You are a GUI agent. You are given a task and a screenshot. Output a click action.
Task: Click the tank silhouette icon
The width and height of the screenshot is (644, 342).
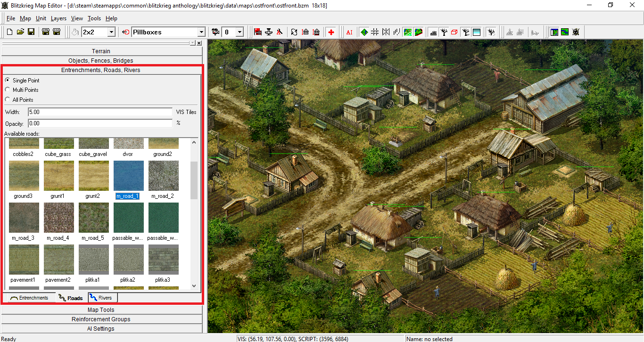tap(433, 32)
